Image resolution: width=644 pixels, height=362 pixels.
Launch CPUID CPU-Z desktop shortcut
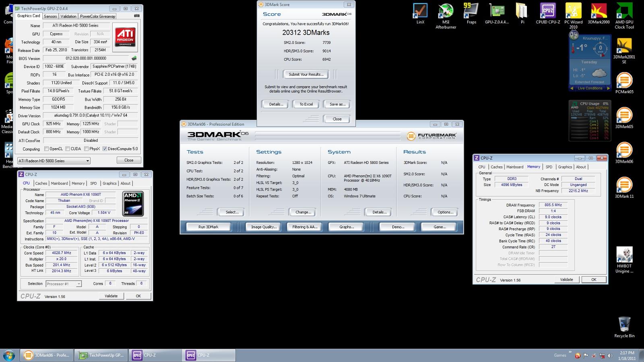pyautogui.click(x=548, y=14)
